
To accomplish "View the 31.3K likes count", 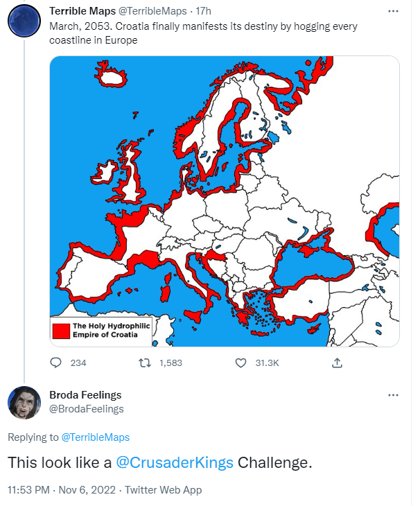I will tap(267, 363).
